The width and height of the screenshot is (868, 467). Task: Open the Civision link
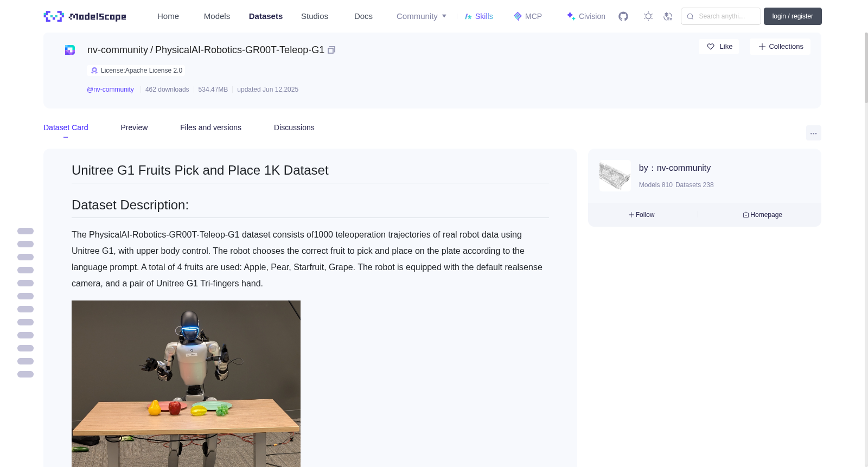tap(586, 16)
